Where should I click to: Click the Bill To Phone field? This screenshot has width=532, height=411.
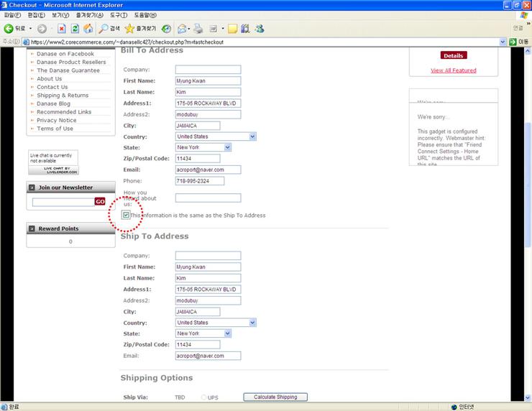[200, 181]
